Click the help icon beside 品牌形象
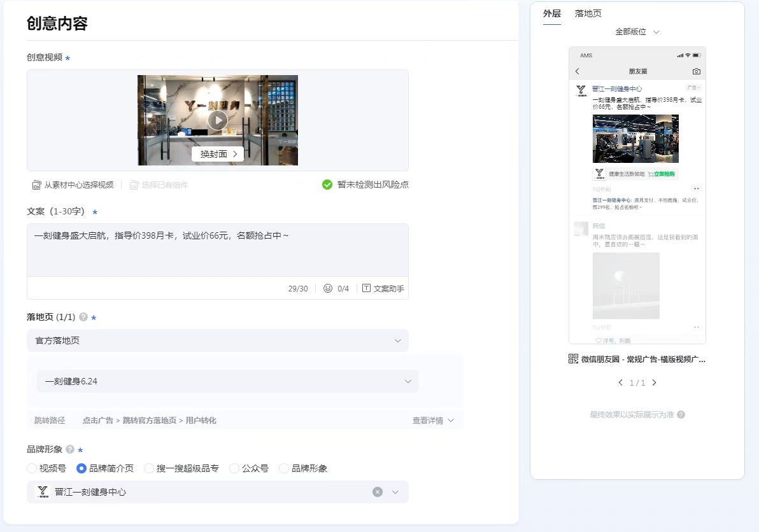 (69, 449)
